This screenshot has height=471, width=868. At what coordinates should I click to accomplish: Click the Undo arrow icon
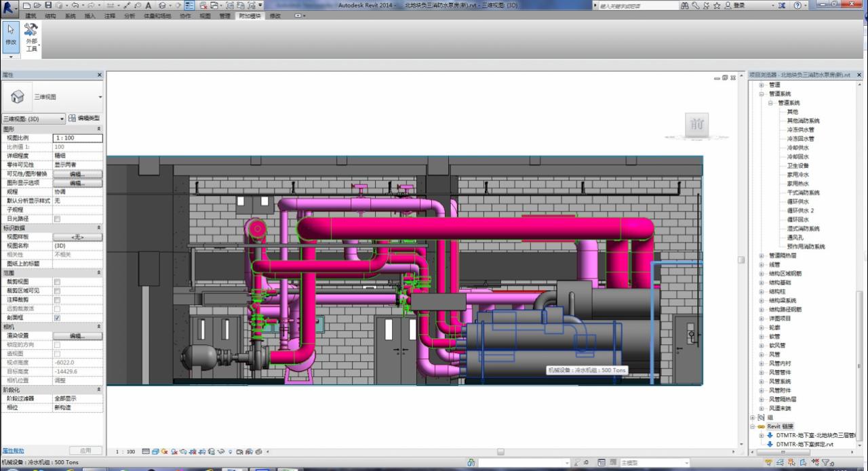coord(75,5)
